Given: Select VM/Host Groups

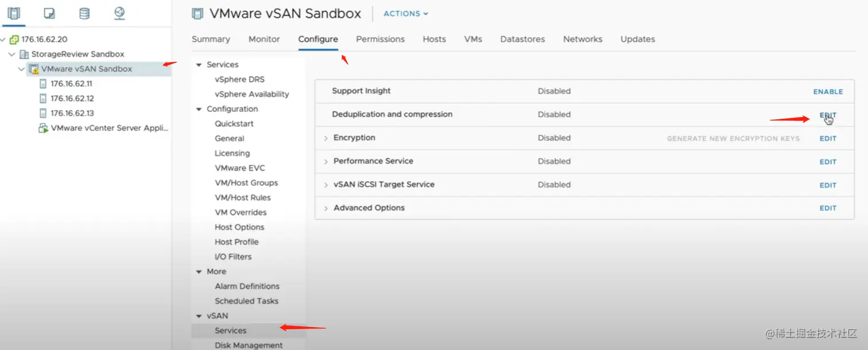Looking at the screenshot, I should [x=246, y=183].
